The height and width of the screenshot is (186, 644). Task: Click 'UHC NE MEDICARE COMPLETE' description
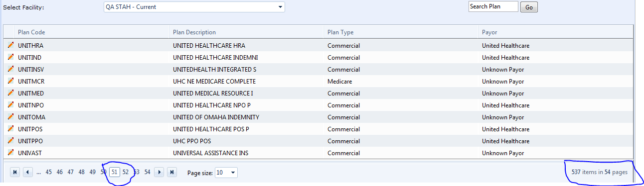click(x=214, y=82)
